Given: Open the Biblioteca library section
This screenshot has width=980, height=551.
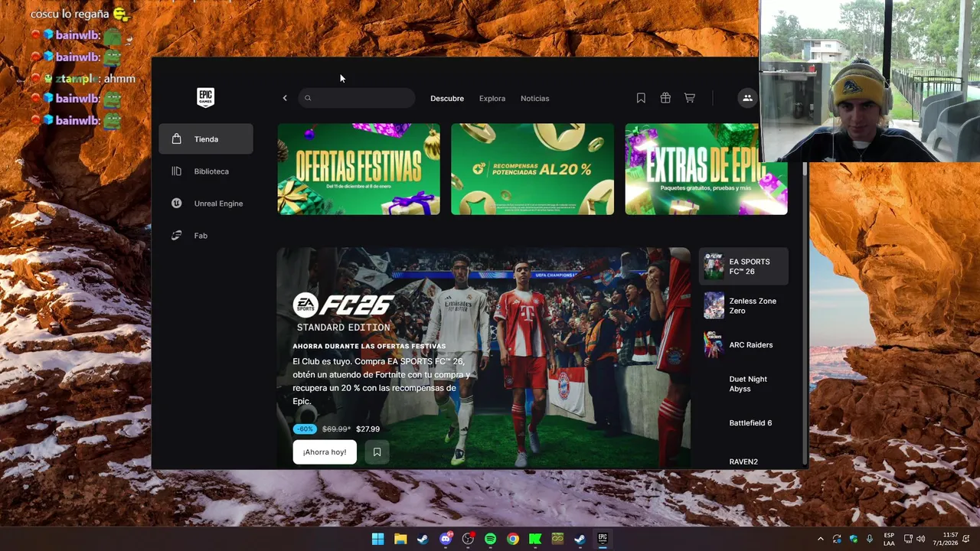Looking at the screenshot, I should [206, 171].
